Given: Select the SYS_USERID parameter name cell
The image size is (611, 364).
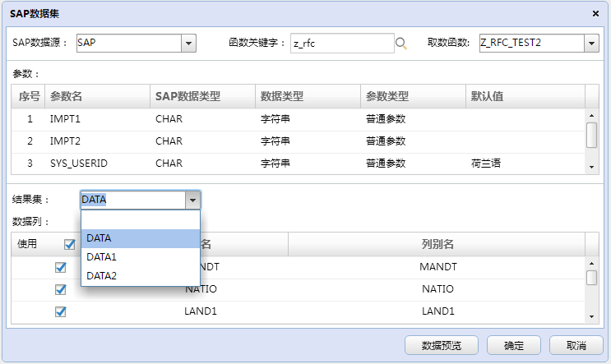Looking at the screenshot, I should (x=97, y=164).
